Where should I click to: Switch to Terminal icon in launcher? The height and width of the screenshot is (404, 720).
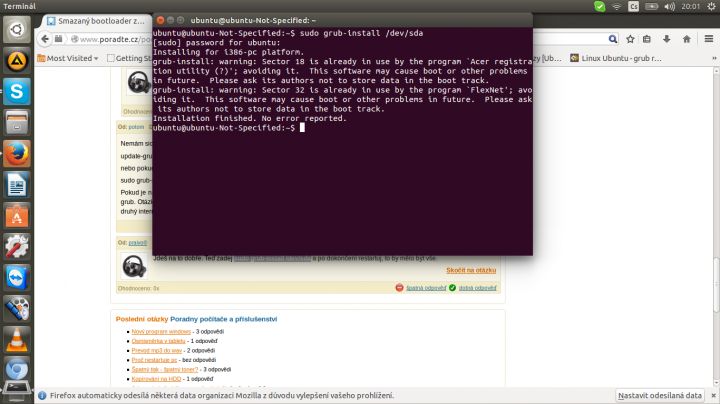click(17, 391)
